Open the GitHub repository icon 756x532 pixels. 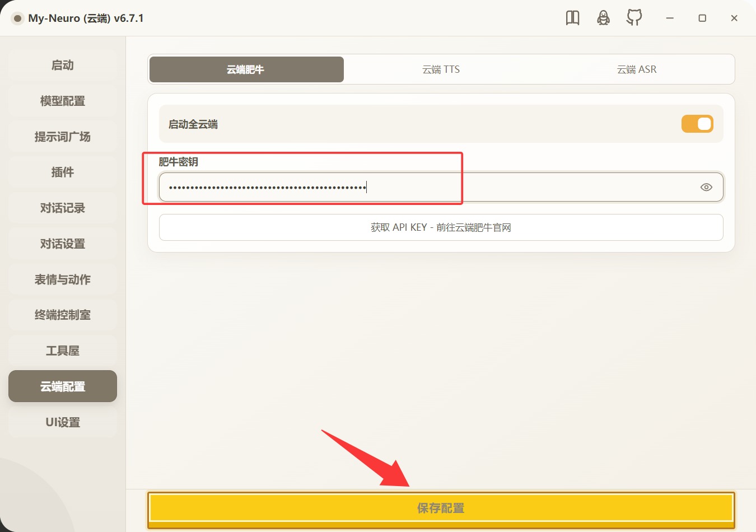(634, 18)
